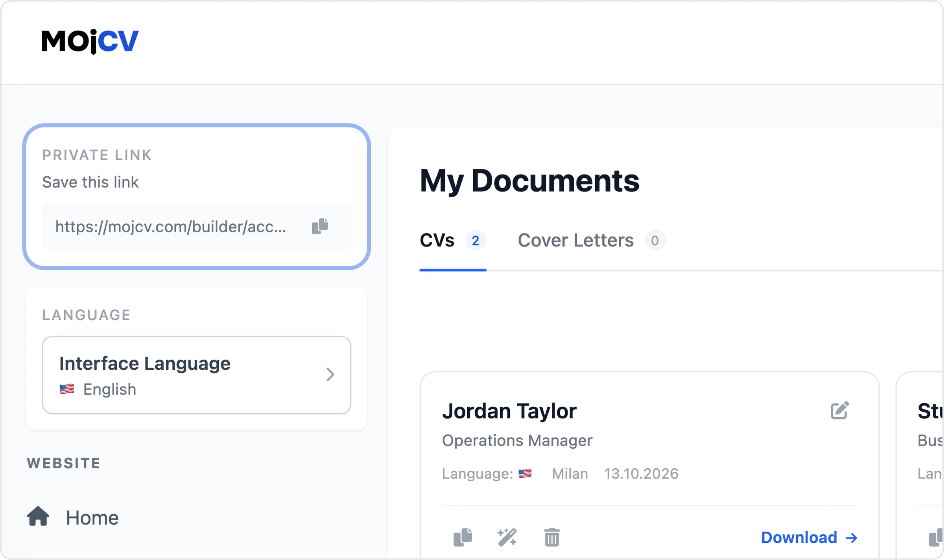Go to Home in the Website menu
This screenshot has height=560, width=944.
[x=73, y=518]
